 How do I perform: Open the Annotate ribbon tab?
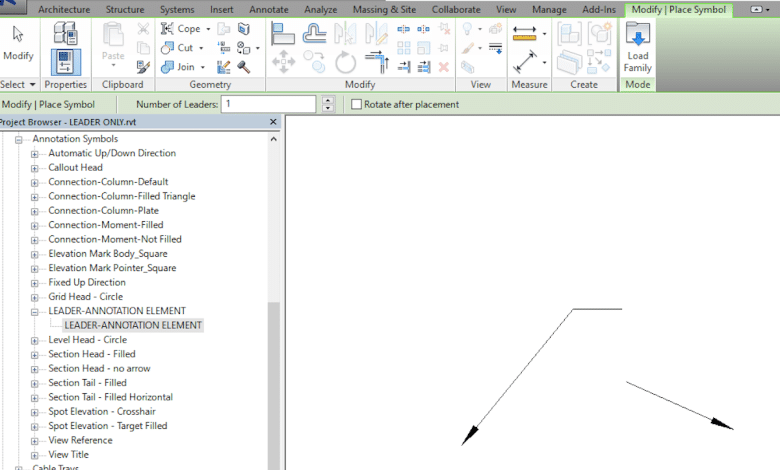click(x=269, y=9)
